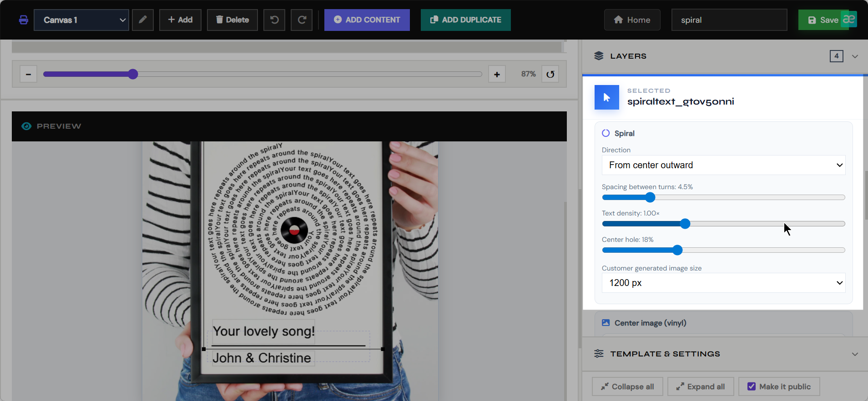868x401 pixels.
Task: Click the blue selected-layer cursor icon
Action: [607, 97]
